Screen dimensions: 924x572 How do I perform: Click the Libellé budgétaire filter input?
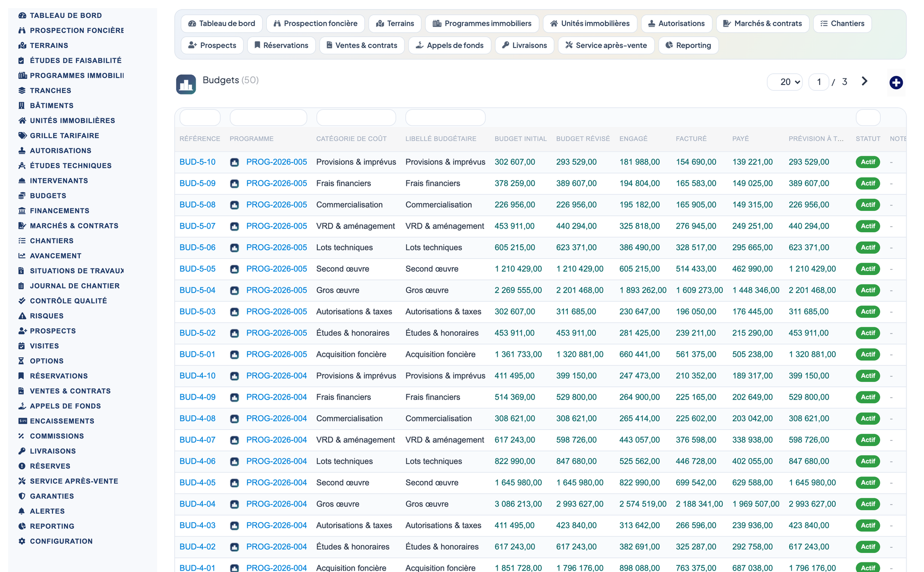(445, 117)
